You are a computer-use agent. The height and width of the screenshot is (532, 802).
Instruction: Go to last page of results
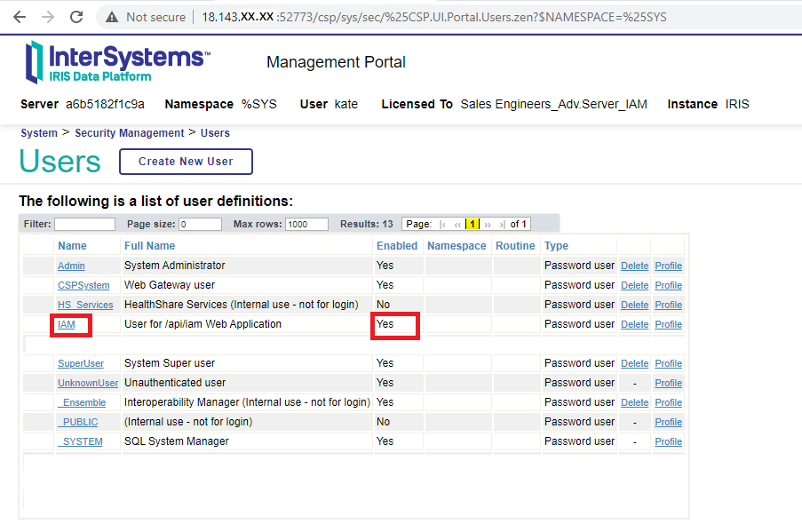pos(502,224)
